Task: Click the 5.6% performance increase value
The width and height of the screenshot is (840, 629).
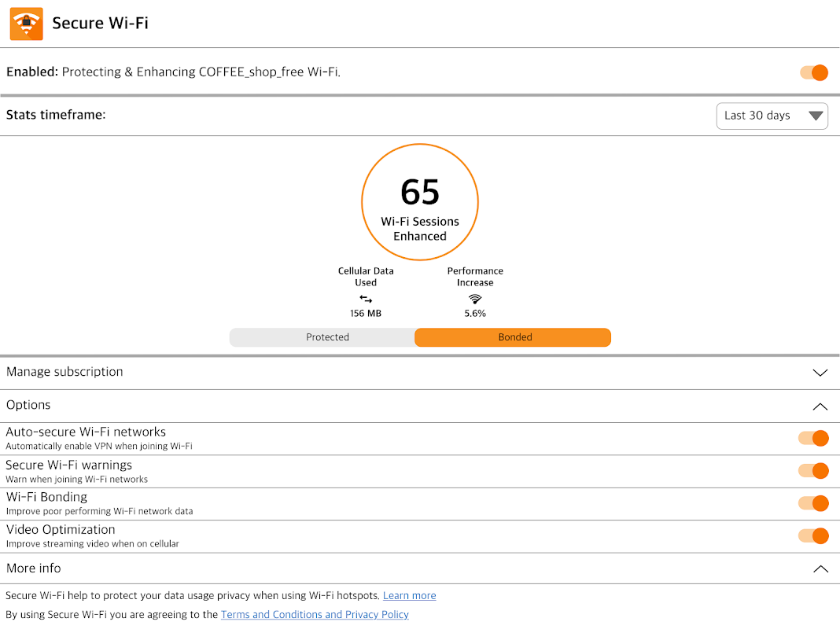Action: tap(475, 314)
